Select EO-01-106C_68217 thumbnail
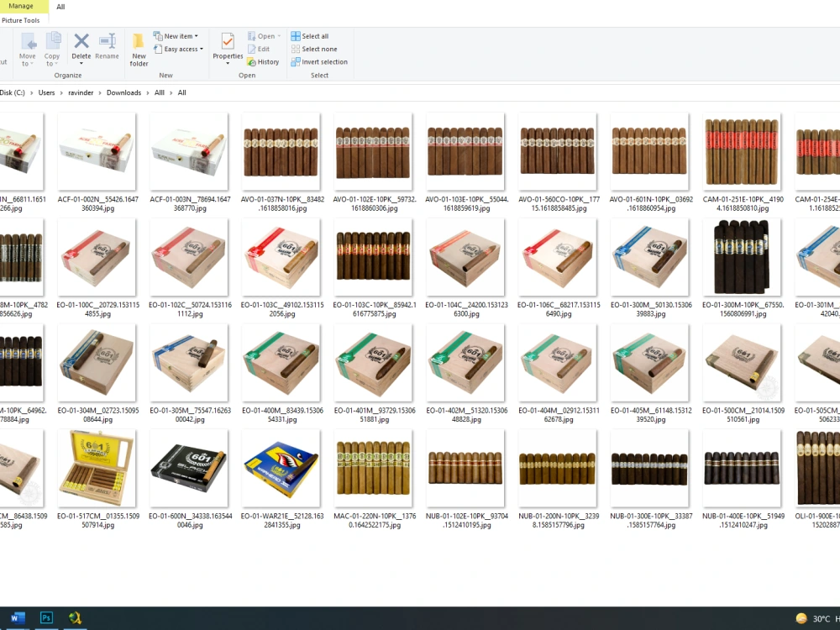 coord(558,256)
